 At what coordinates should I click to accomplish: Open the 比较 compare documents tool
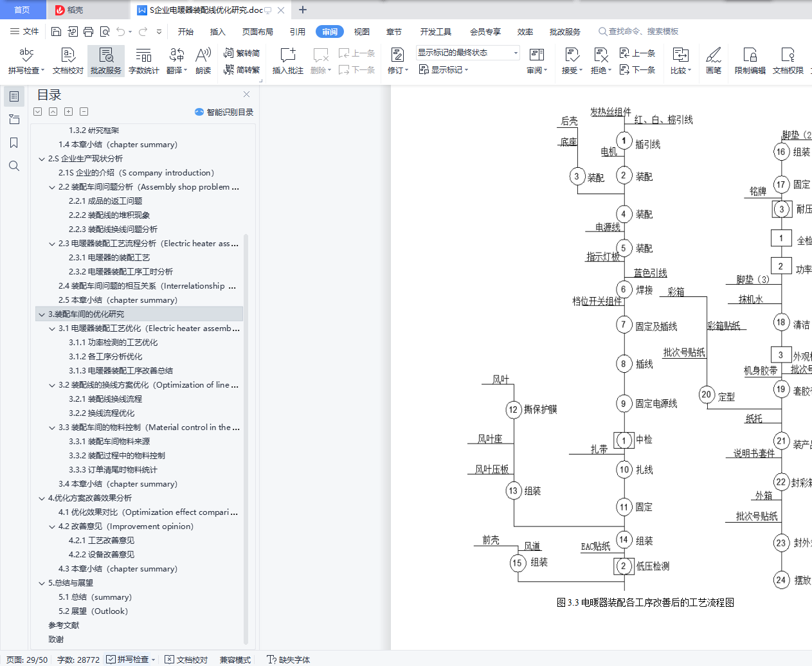pos(680,61)
